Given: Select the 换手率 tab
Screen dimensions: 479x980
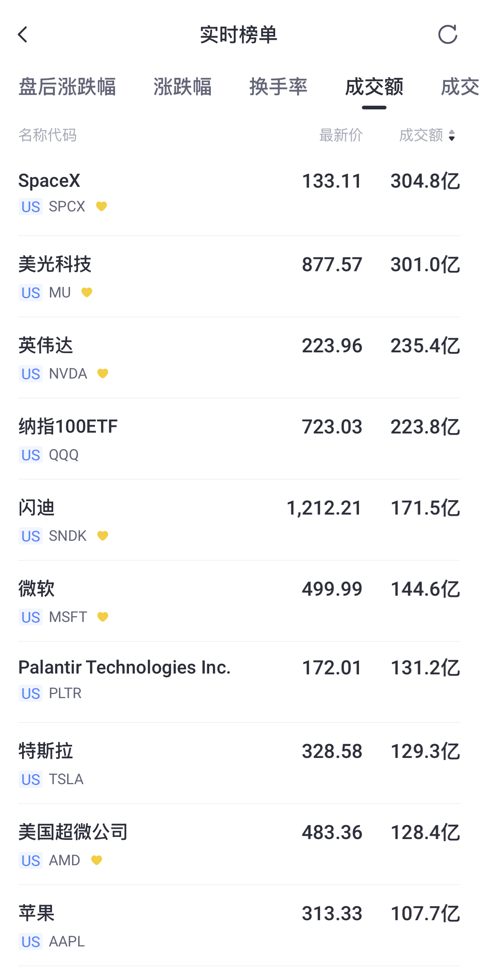Looking at the screenshot, I should click(x=278, y=87).
